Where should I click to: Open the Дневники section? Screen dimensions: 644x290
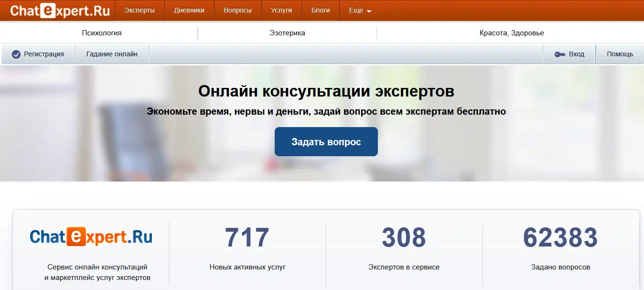pos(189,11)
